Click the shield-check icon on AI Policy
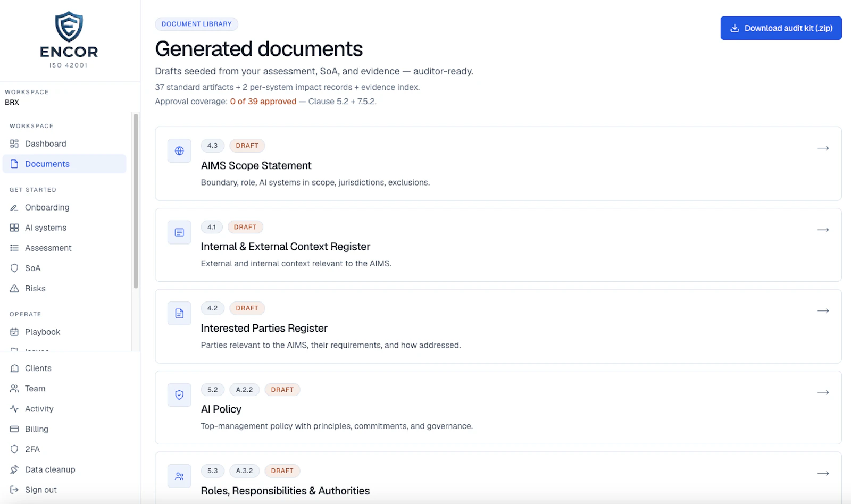The height and width of the screenshot is (504, 851). click(x=179, y=395)
